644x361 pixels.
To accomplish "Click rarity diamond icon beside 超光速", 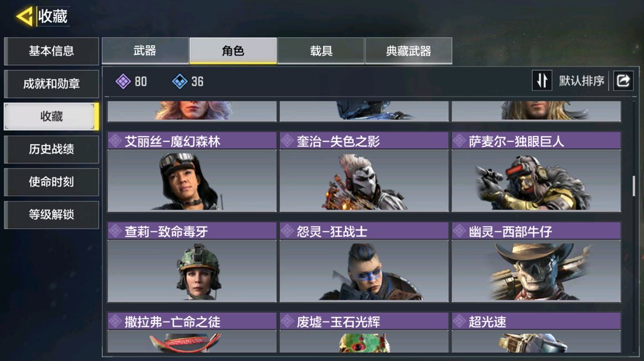I will coord(460,322).
